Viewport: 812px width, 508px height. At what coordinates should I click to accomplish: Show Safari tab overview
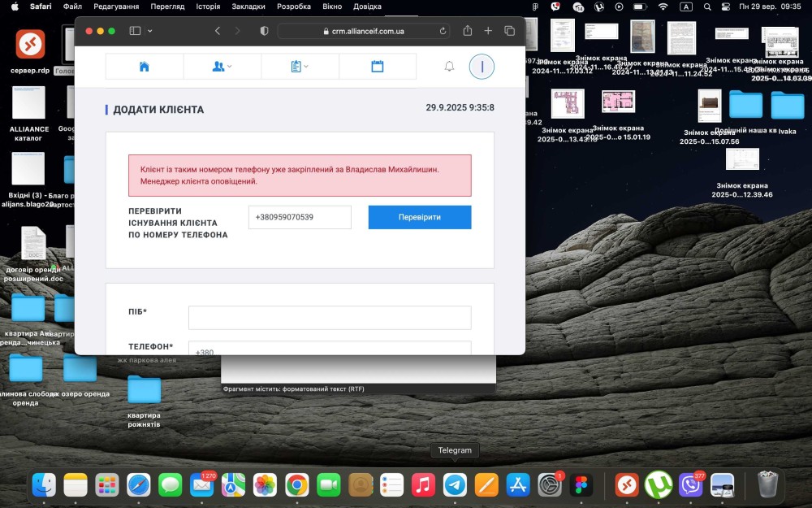509,31
